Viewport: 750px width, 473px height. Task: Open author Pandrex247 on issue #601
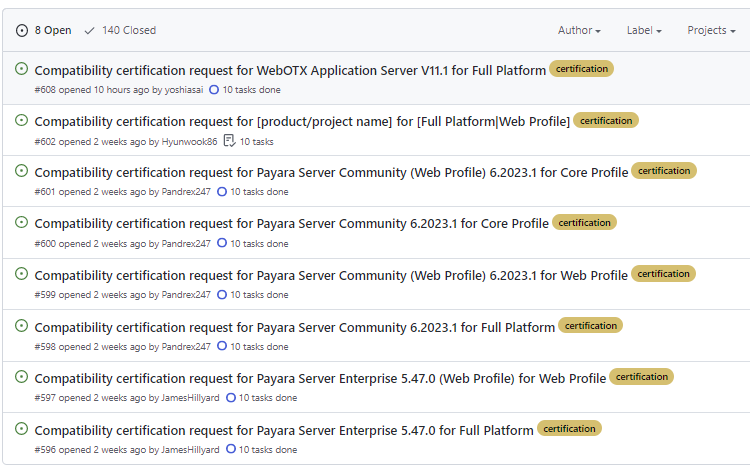point(186,192)
